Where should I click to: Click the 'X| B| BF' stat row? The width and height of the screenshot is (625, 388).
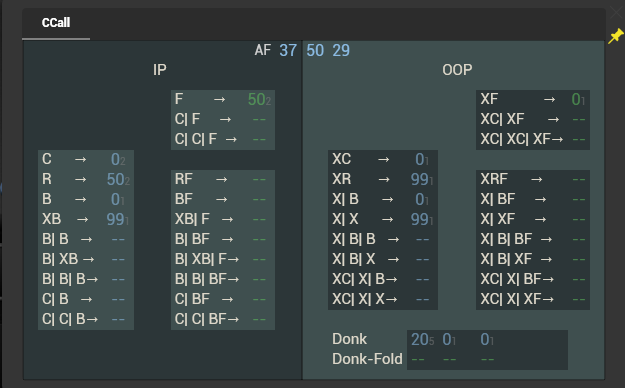point(533,239)
